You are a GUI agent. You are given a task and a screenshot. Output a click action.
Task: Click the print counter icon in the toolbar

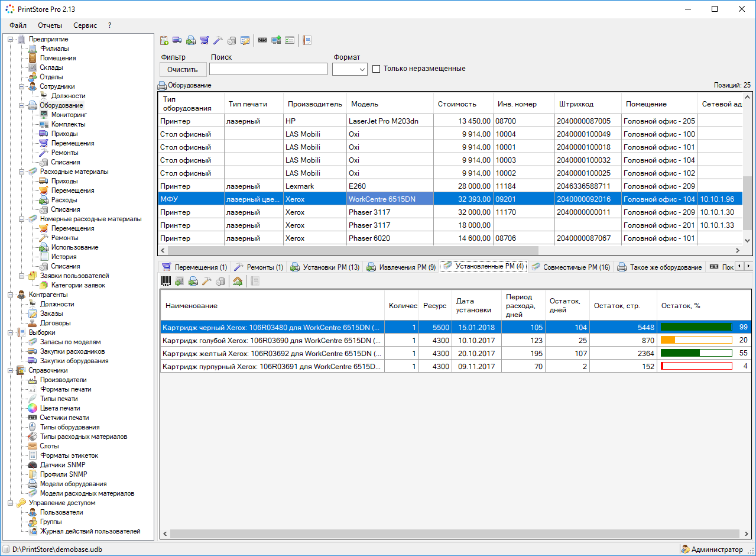pos(262,40)
